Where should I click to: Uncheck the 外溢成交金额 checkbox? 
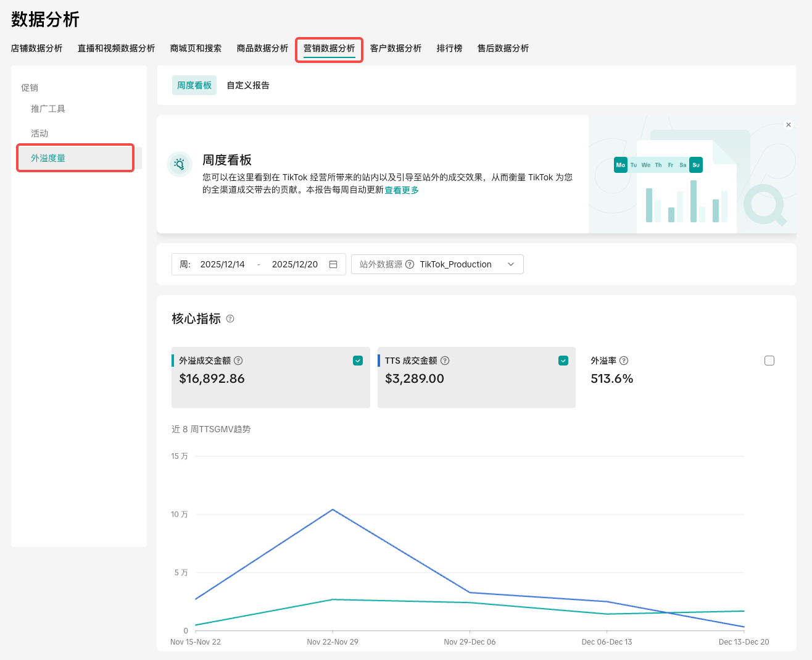point(358,361)
